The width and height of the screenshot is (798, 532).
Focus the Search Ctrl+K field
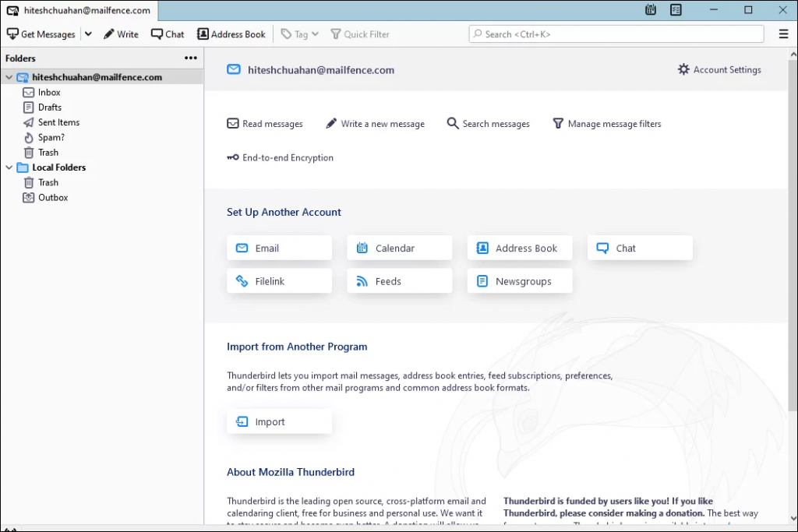(616, 34)
